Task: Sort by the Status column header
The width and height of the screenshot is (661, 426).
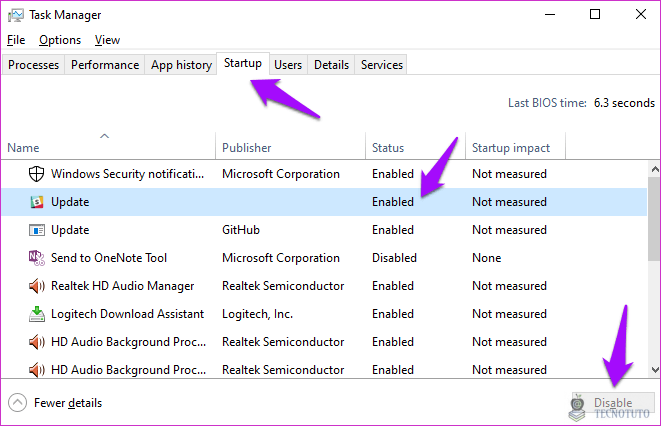Action: coord(415,147)
